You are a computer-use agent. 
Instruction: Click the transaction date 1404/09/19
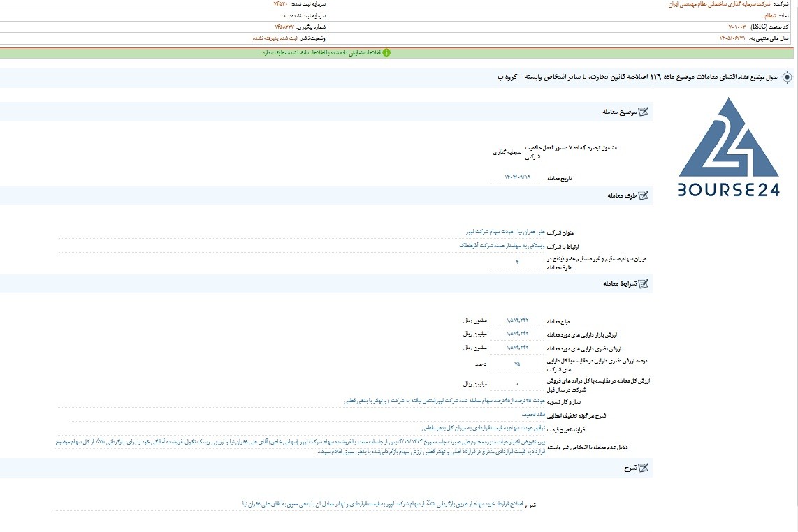pyautogui.click(x=517, y=177)
